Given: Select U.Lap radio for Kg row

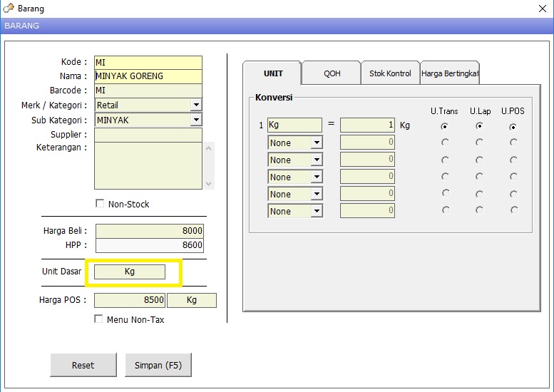Looking at the screenshot, I should pyautogui.click(x=479, y=125).
